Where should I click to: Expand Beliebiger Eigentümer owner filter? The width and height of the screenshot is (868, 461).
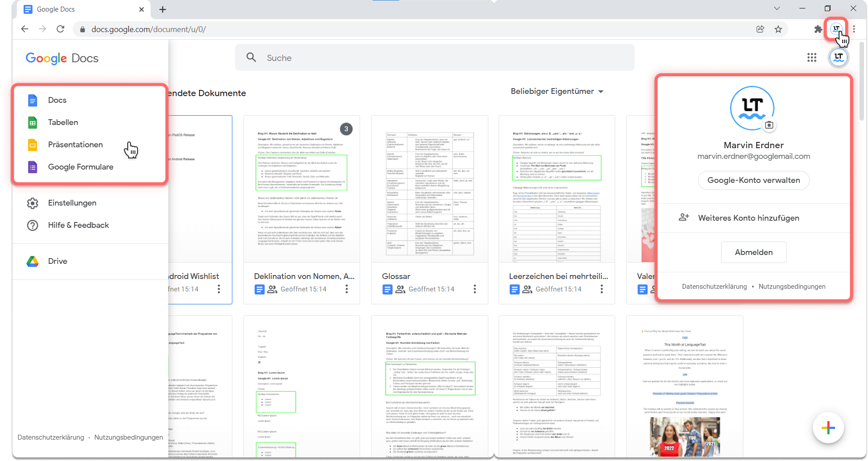pos(557,92)
